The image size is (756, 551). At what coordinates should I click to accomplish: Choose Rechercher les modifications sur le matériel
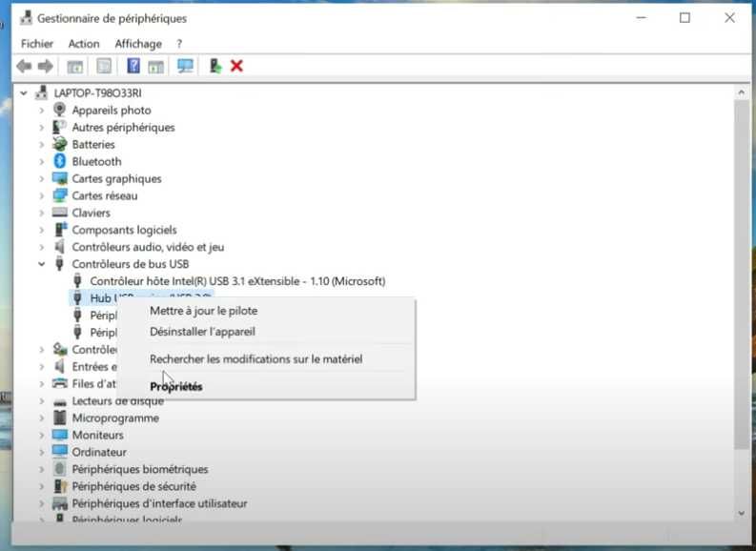[256, 358]
